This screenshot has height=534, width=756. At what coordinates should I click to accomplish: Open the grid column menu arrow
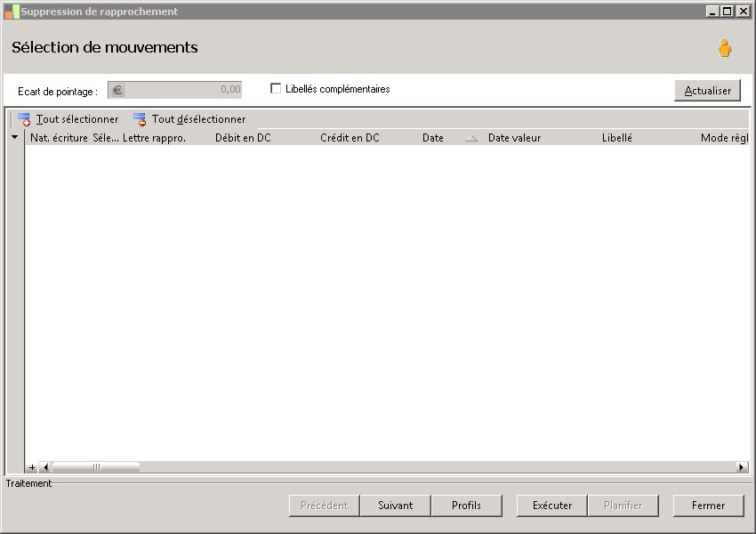[15, 137]
